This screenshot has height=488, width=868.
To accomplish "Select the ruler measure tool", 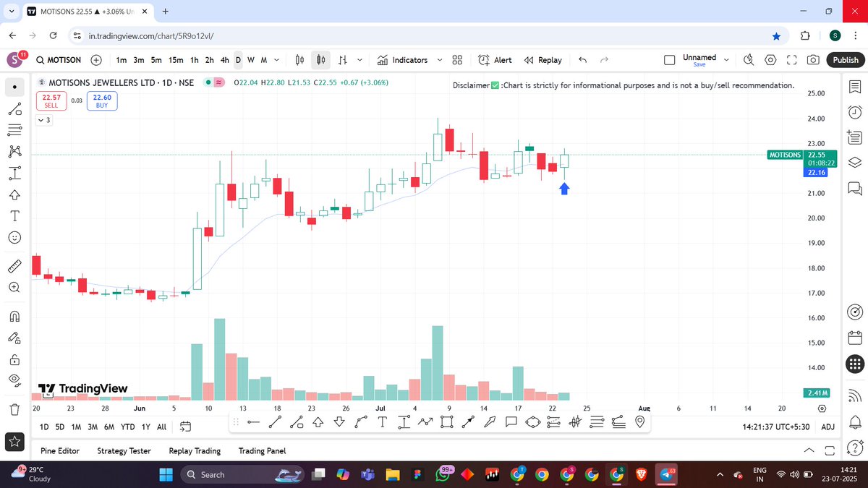I will click(x=14, y=266).
